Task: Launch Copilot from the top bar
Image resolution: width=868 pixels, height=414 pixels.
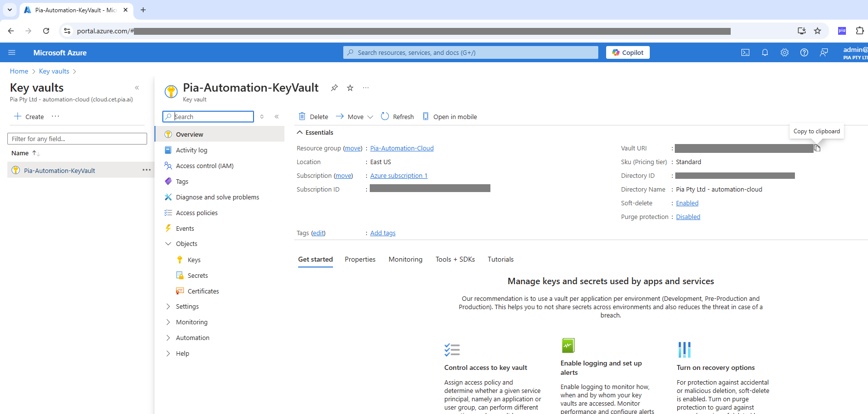Action: point(628,52)
